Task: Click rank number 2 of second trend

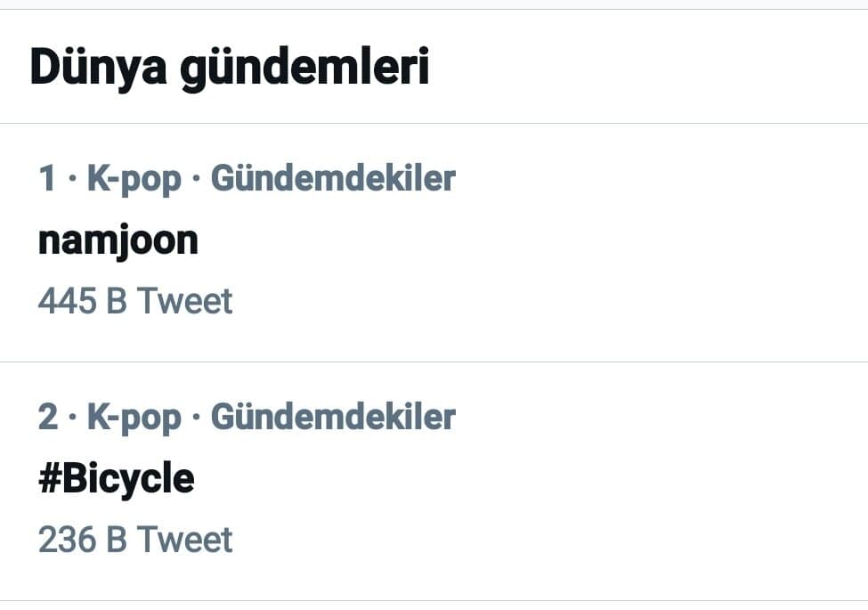Action: 47,418
